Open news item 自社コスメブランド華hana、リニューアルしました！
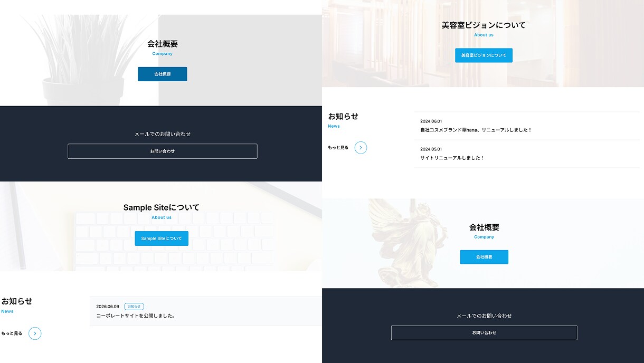This screenshot has width=644, height=363. [x=476, y=130]
